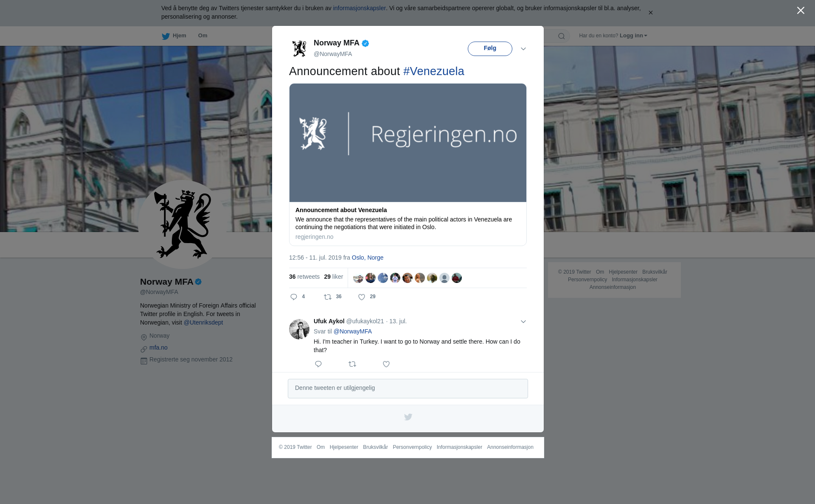Open the #Venezuela hashtag link

pos(433,71)
